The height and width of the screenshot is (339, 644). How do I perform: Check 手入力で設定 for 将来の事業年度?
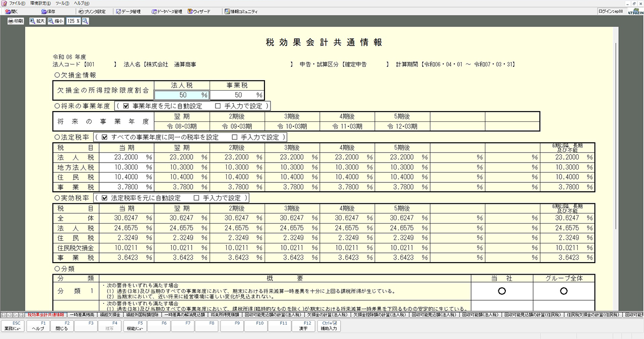(x=218, y=106)
